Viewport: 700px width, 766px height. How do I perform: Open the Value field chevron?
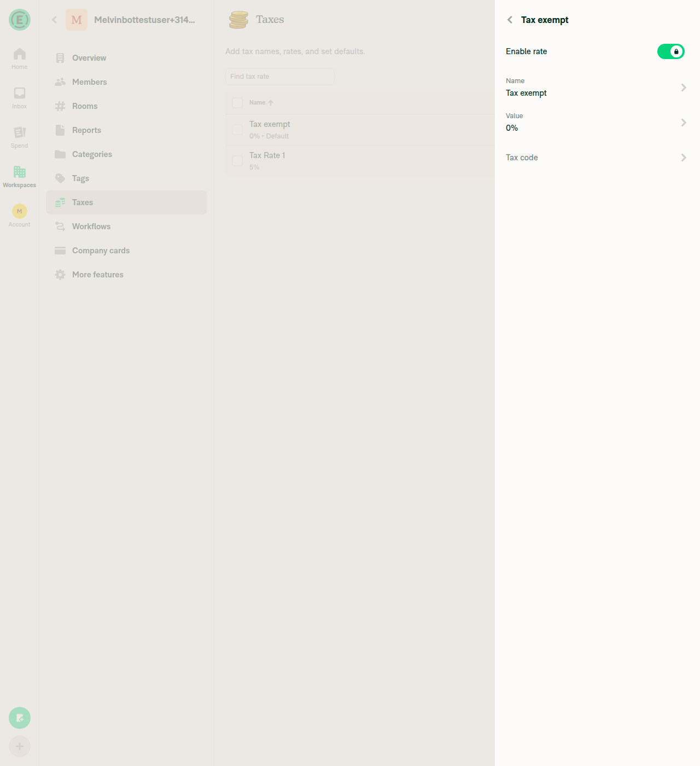[684, 123]
